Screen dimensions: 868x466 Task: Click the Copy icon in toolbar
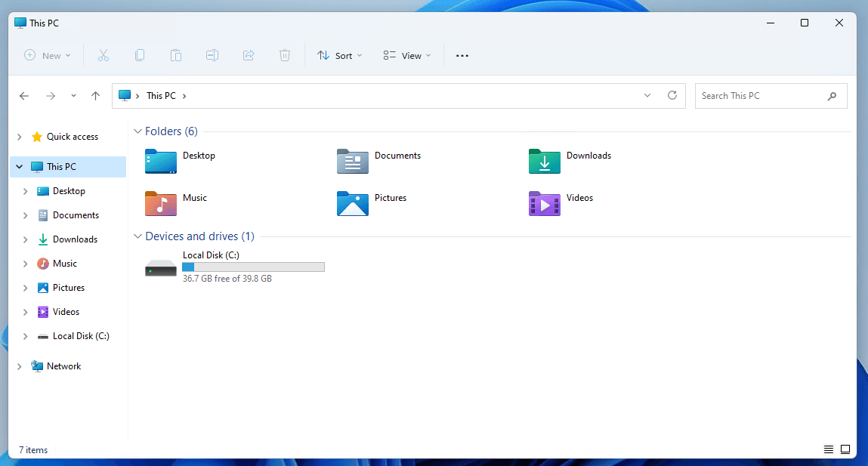pos(140,55)
